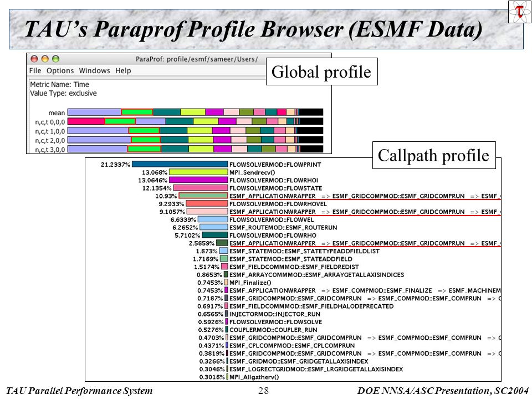The width and height of the screenshot is (532, 399).
Task: Click the MPI_Sendrecv() yellow-green bar
Action: (x=198, y=172)
